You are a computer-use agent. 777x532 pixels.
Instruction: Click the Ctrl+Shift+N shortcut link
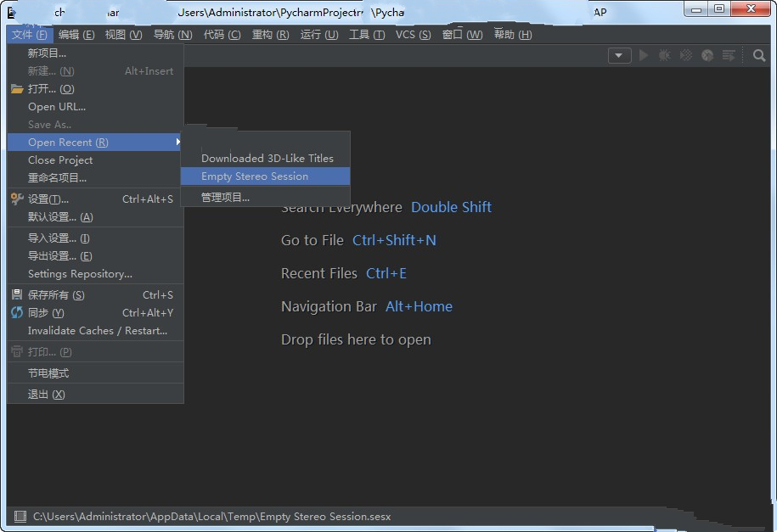tap(395, 240)
